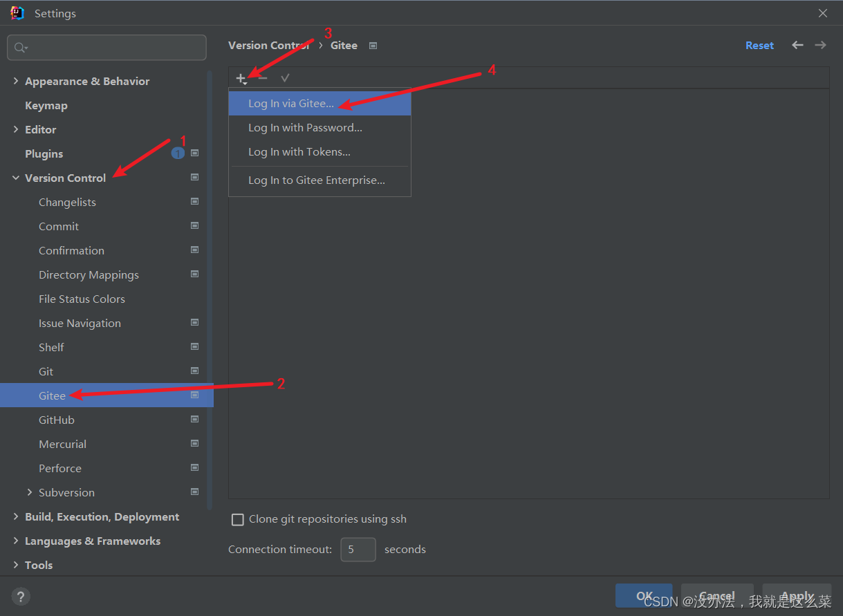Go forward with the right arrow icon

tap(820, 45)
